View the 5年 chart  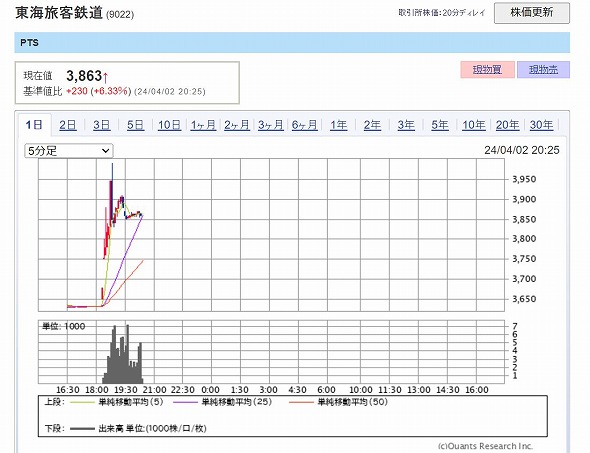point(440,125)
